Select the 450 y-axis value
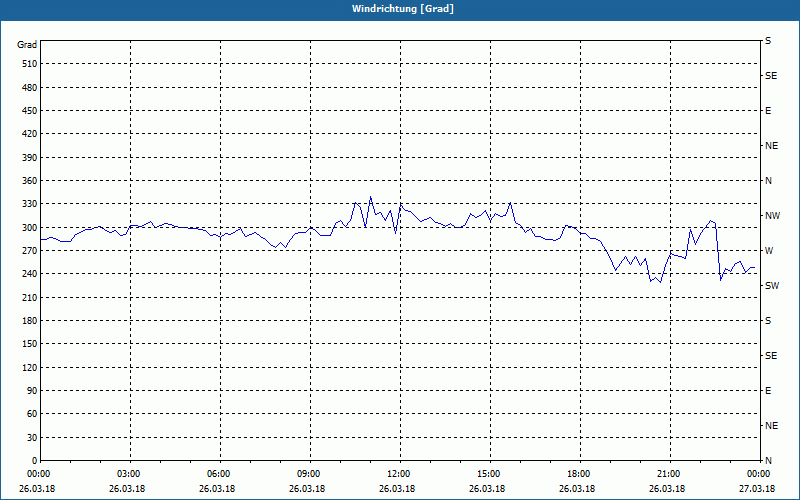This screenshot has height=500, width=800. click(x=30, y=111)
